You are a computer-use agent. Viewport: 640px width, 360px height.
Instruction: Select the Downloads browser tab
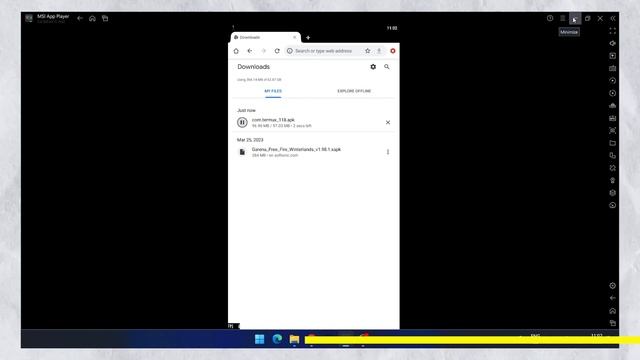click(x=265, y=37)
